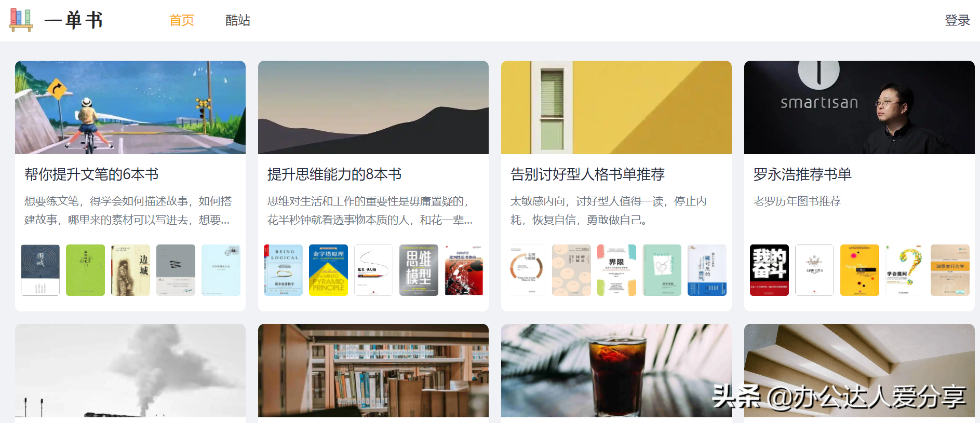Select the Being Logical book cover

point(283,270)
